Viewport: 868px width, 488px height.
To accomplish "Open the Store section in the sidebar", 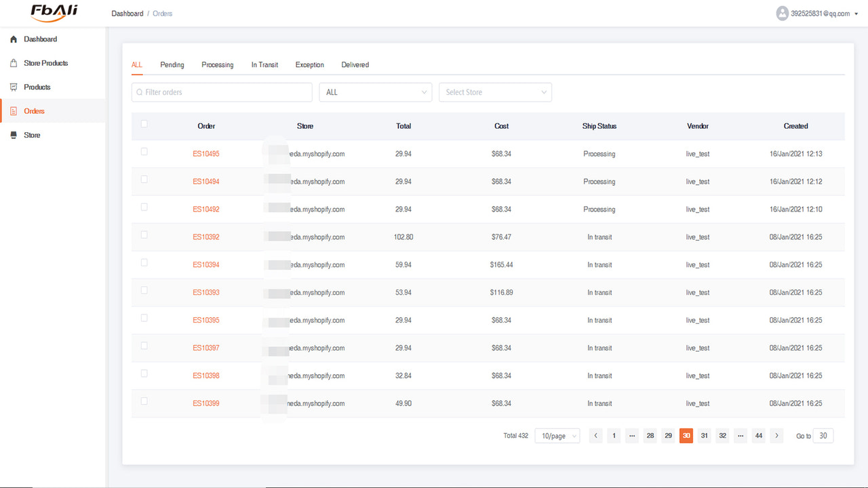I will pos(31,134).
